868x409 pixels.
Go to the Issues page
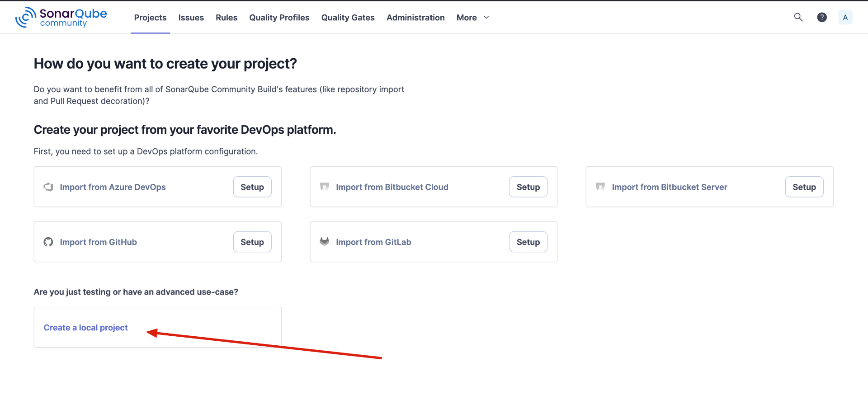click(191, 18)
